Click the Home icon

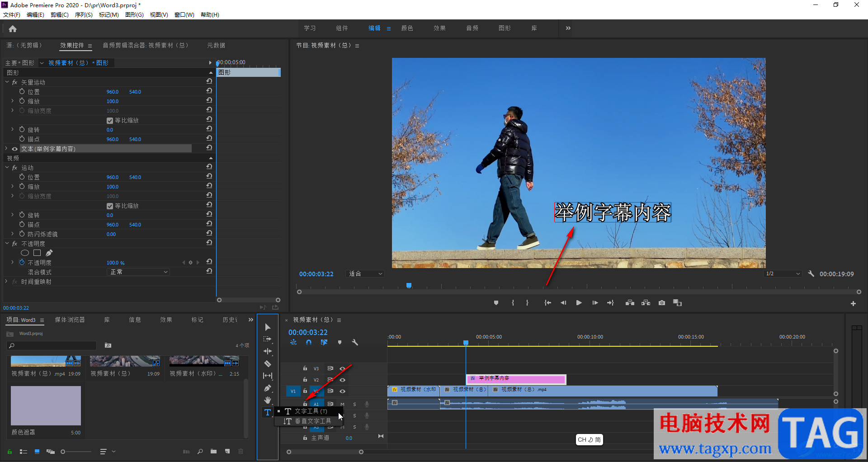pyautogui.click(x=13, y=29)
